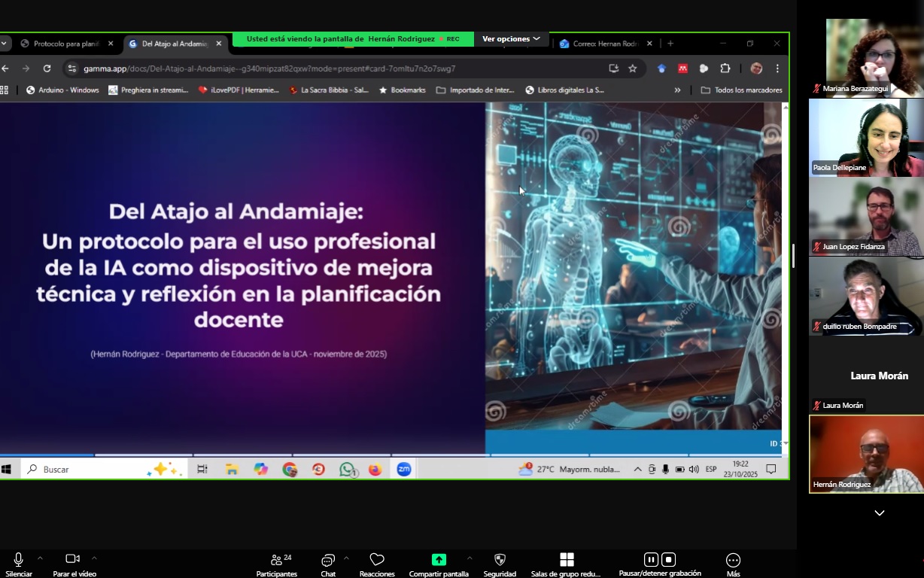Open the Ver opciones dropdown

(511, 38)
